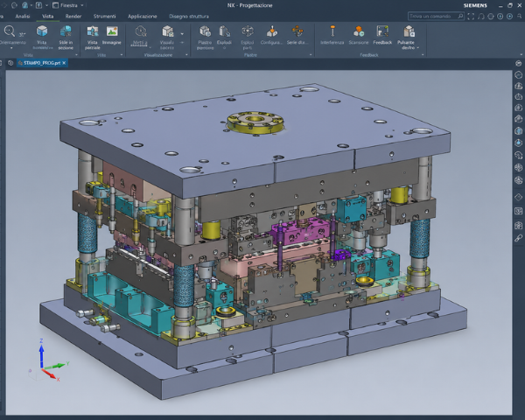
Task: Expand the Piastre group options arrow
Action: pyautogui.click(x=311, y=54)
